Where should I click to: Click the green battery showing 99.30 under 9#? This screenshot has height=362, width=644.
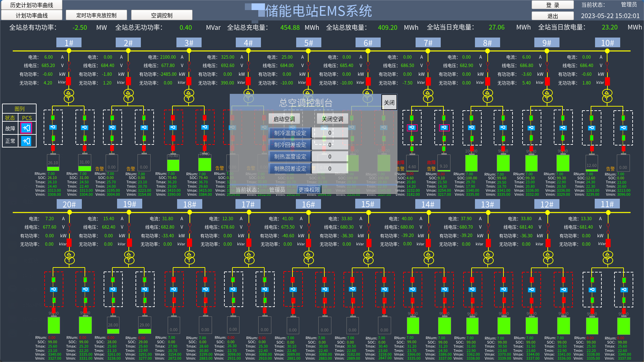[x=531, y=163]
